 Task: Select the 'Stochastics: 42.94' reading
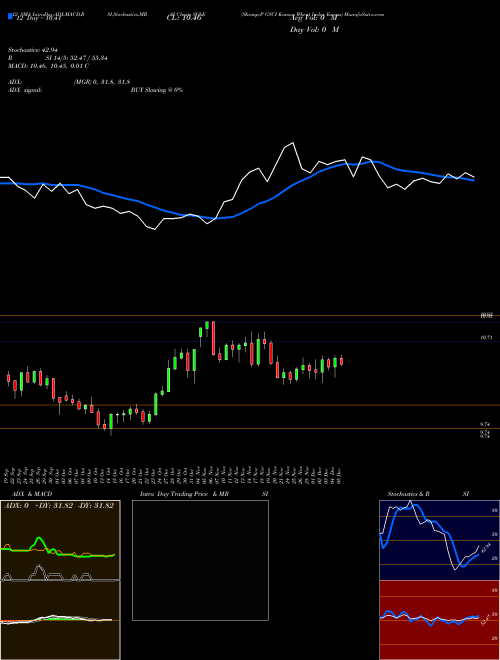coord(32,50)
